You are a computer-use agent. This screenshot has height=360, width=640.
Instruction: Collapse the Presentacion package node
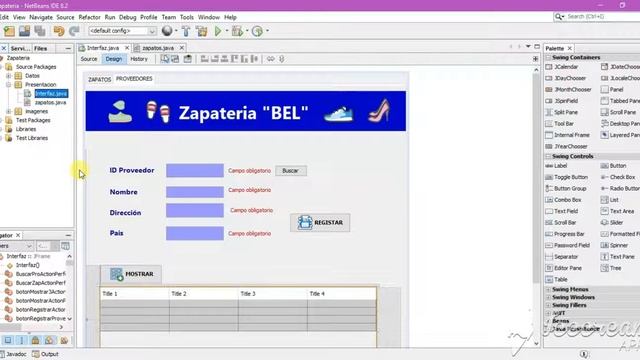click(x=9, y=84)
